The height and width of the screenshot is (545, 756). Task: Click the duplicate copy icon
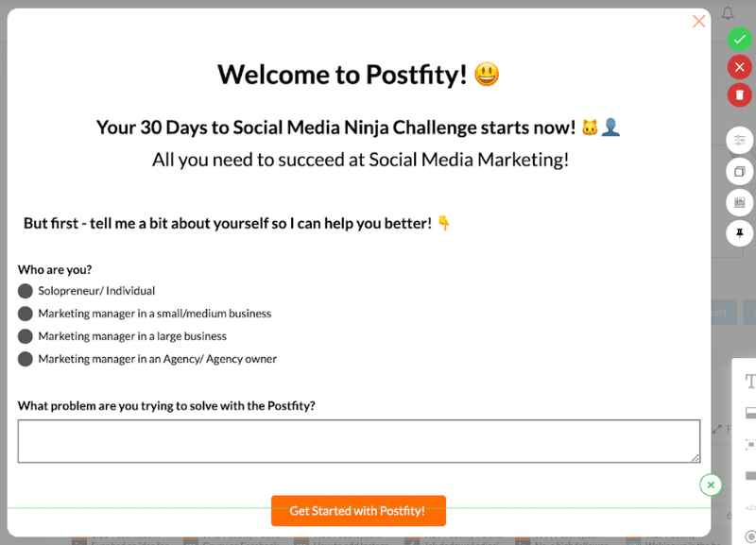tap(739, 171)
